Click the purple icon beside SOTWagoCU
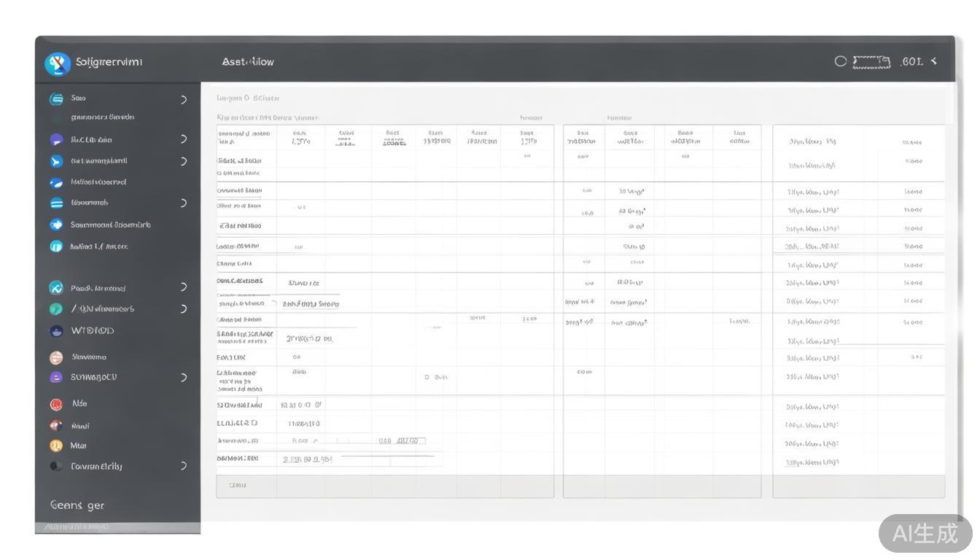The height and width of the screenshot is (560, 980). tap(56, 378)
